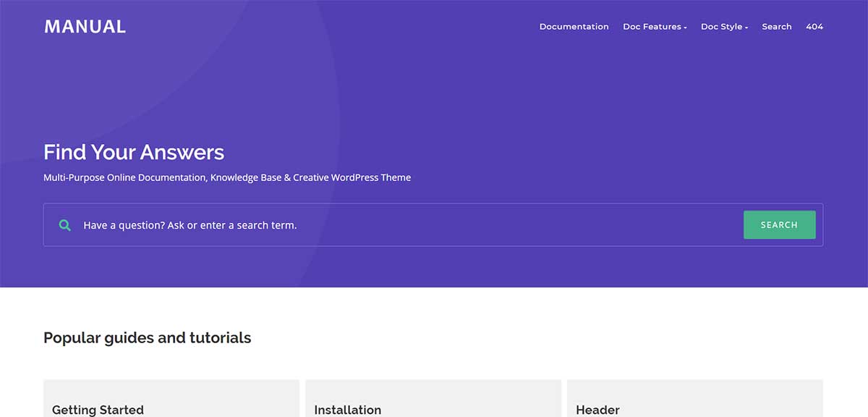Select the 'Find Your Answers' heading
The height and width of the screenshot is (417, 868).
(134, 152)
